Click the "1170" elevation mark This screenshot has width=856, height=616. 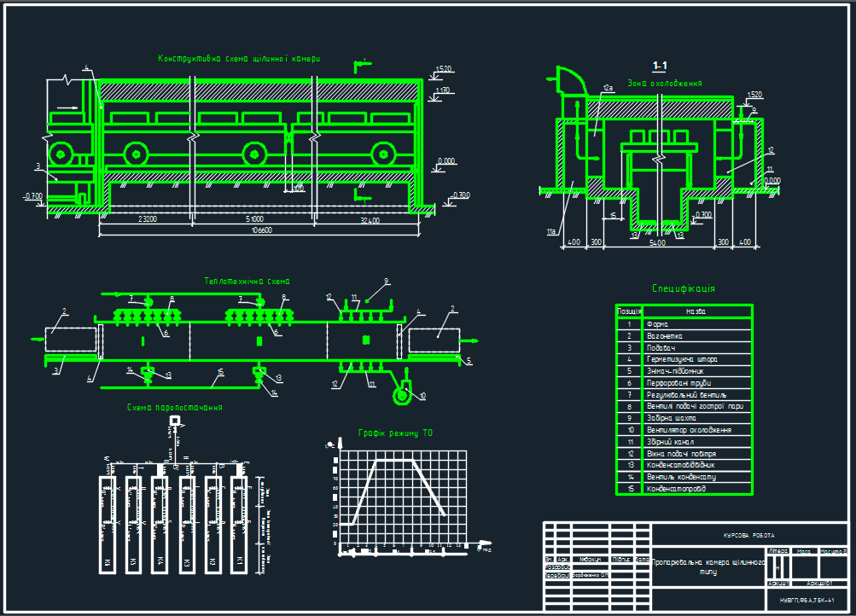click(442, 90)
